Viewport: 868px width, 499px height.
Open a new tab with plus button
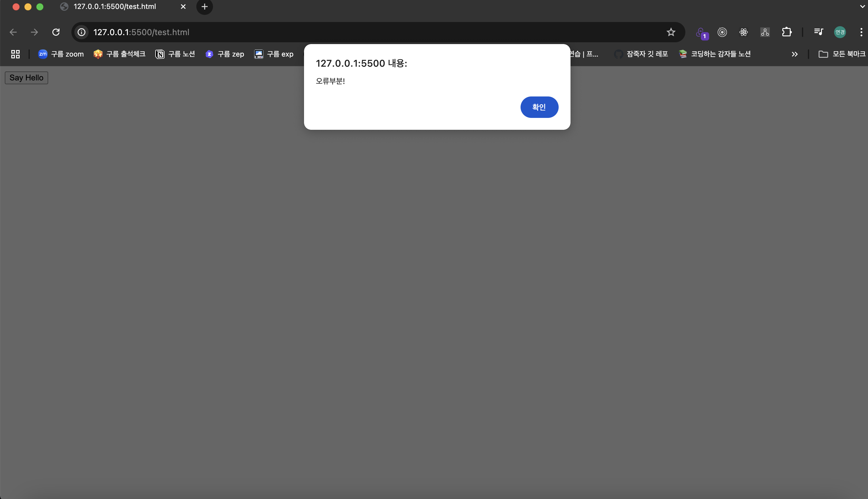(x=204, y=7)
